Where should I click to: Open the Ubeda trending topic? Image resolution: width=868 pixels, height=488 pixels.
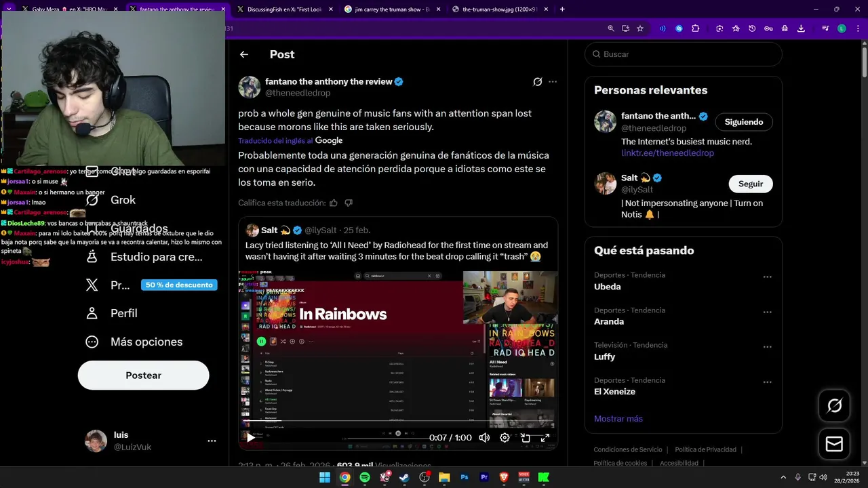click(x=608, y=287)
